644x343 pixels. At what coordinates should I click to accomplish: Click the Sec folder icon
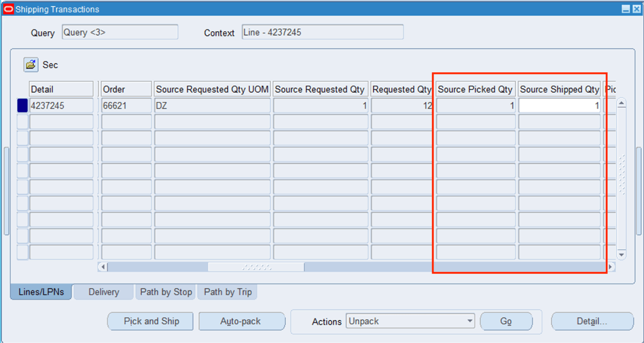30,64
